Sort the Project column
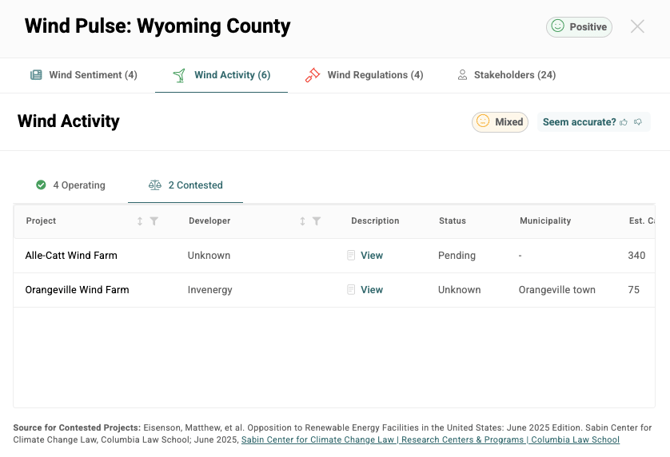The width and height of the screenshot is (670, 457). point(140,221)
